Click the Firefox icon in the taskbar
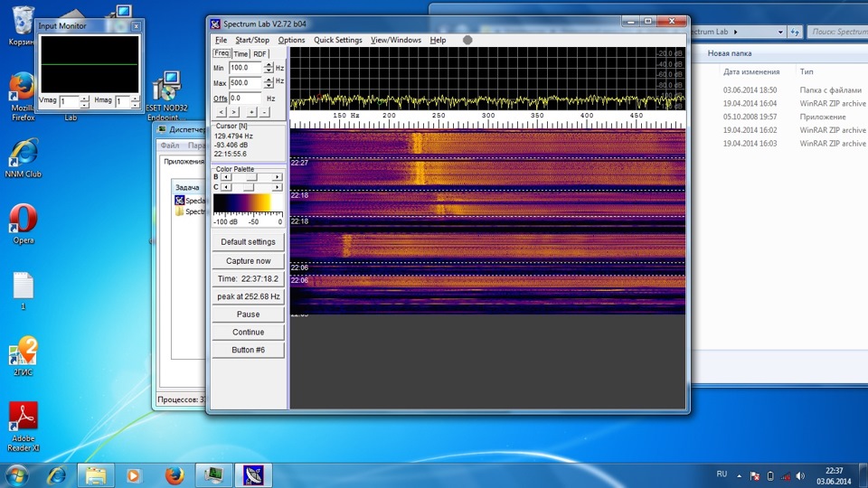868x488 pixels. point(175,474)
